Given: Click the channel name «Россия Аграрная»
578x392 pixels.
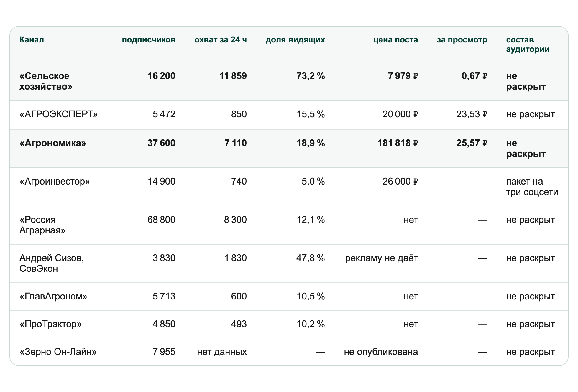Looking at the screenshot, I should coord(42,225).
